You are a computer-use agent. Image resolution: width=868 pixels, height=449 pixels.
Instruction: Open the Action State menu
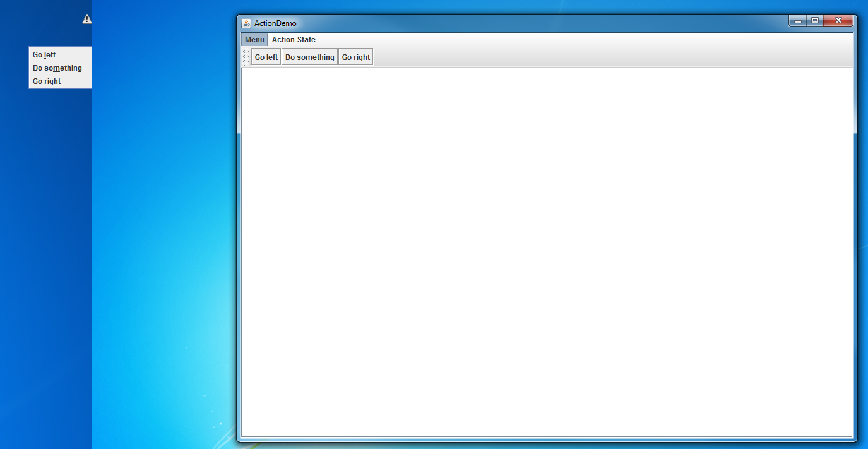coord(294,40)
